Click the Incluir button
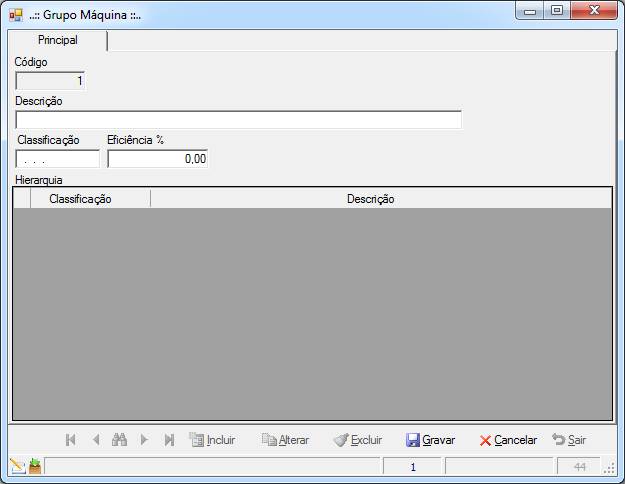This screenshot has height=484, width=625. pyautogui.click(x=212, y=440)
